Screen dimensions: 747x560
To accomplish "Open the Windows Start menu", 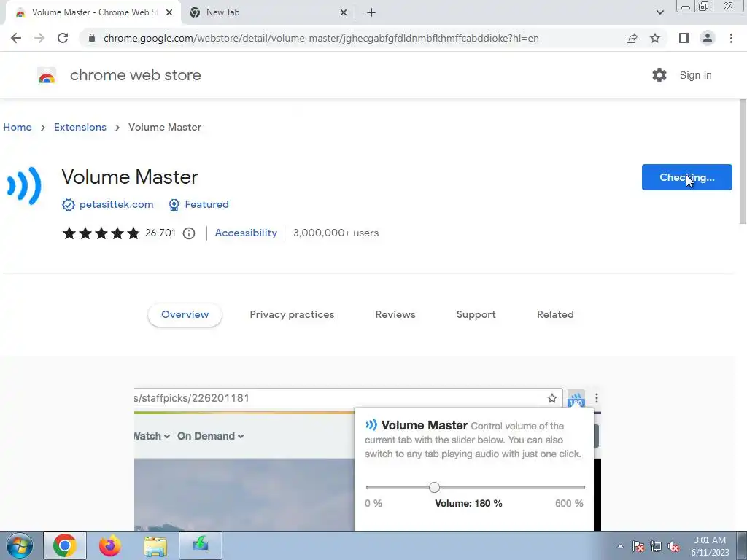I will pos(20,545).
